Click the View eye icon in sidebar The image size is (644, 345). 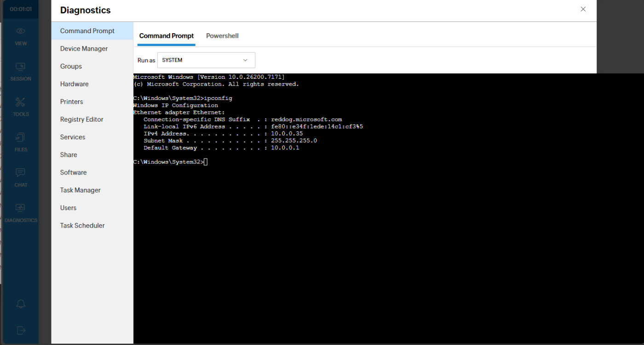pos(21,31)
